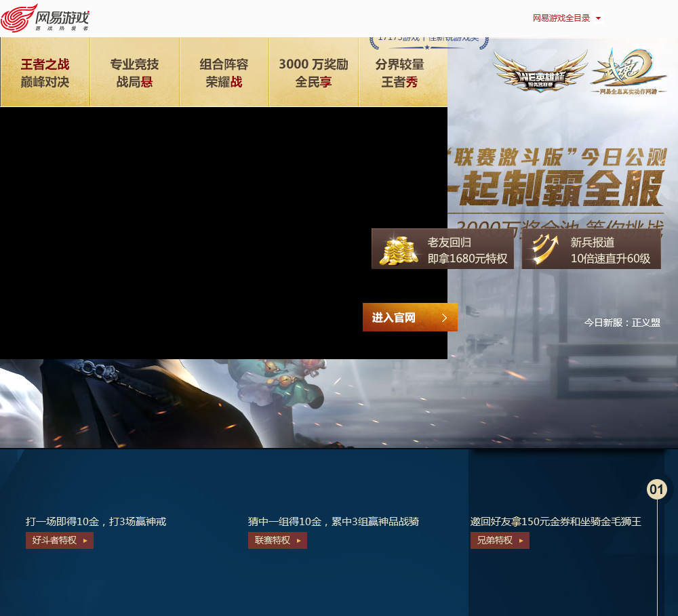This screenshot has height=616, width=678.
Task: Select the 专业竞技 战局悬 tab
Action: click(134, 73)
